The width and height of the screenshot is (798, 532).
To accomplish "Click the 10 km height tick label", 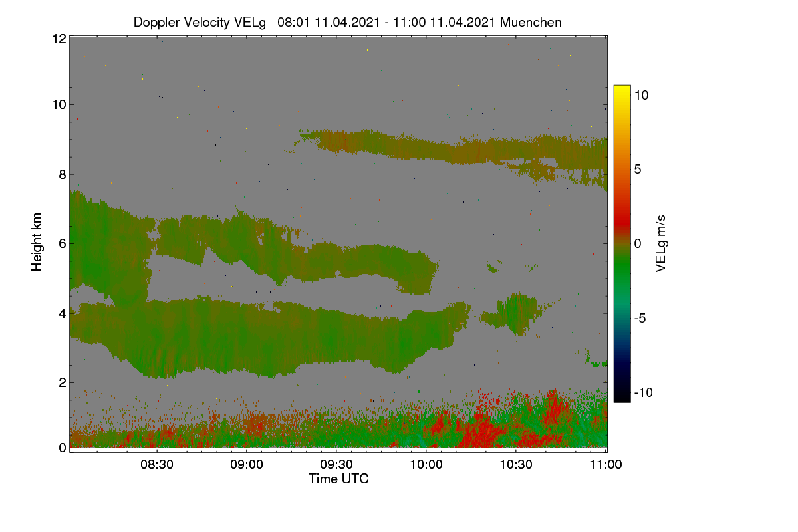I will [x=59, y=104].
